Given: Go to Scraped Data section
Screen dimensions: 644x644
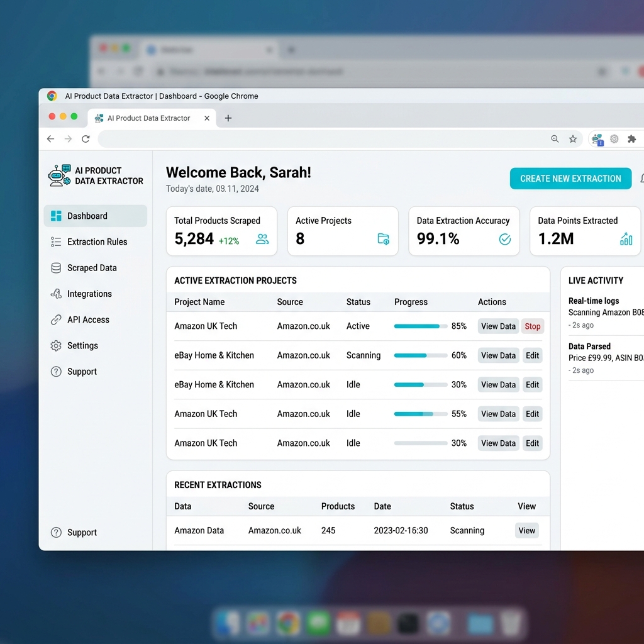Looking at the screenshot, I should tap(96, 268).
